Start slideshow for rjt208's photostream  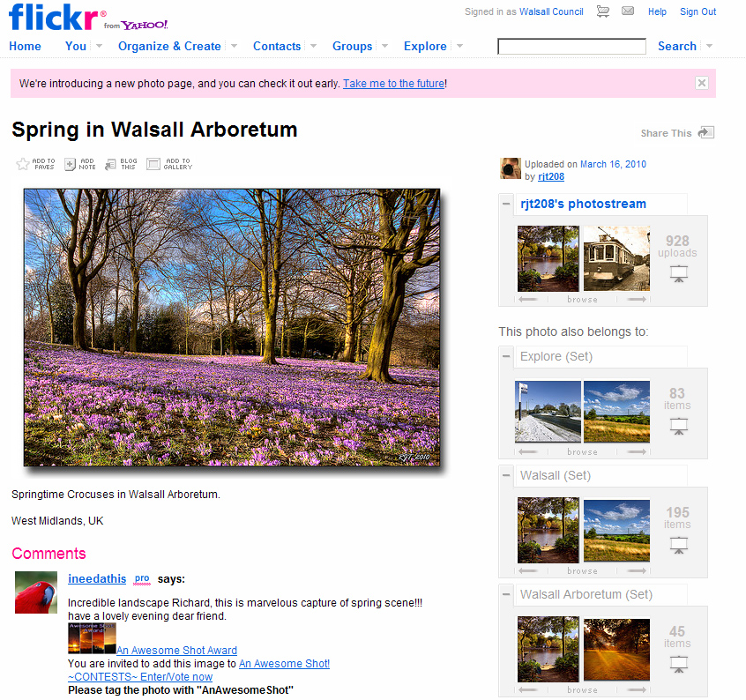tap(679, 274)
